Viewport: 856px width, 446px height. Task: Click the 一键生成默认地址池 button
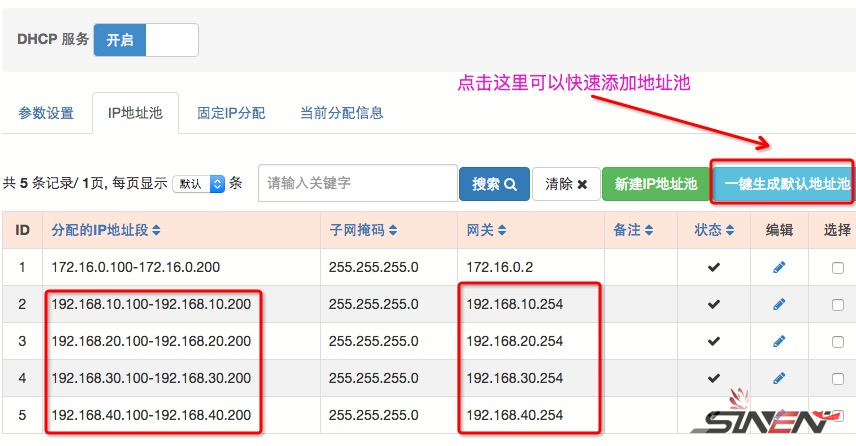[784, 184]
